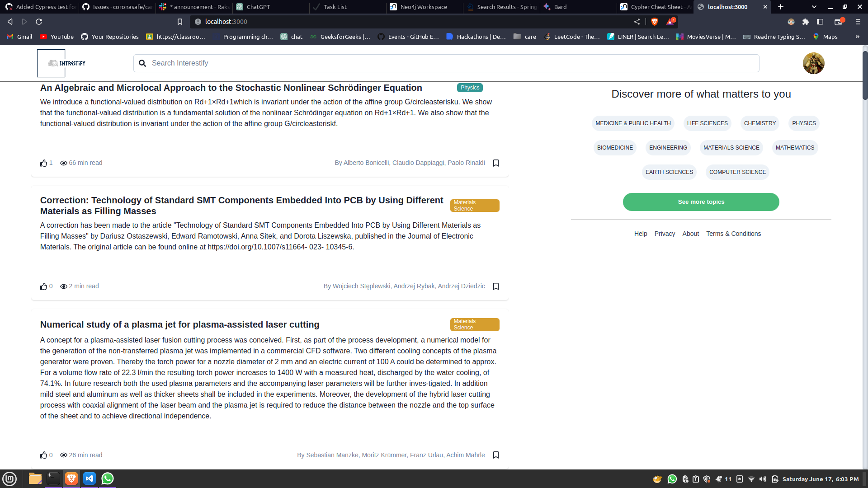Screen dimensions: 868x488
Task: Open the Terms & Conditions link
Action: pos(733,234)
